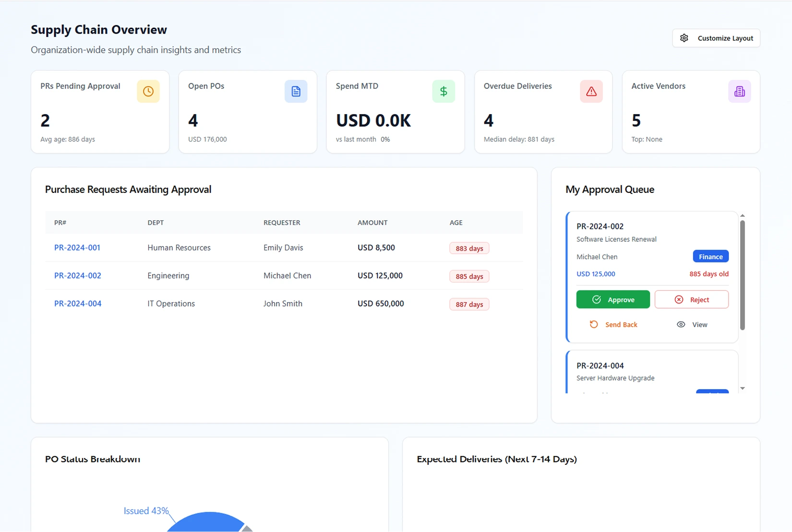Open the PR-2024-002 link in table
Screen dimensions: 792x532
(x=78, y=275)
